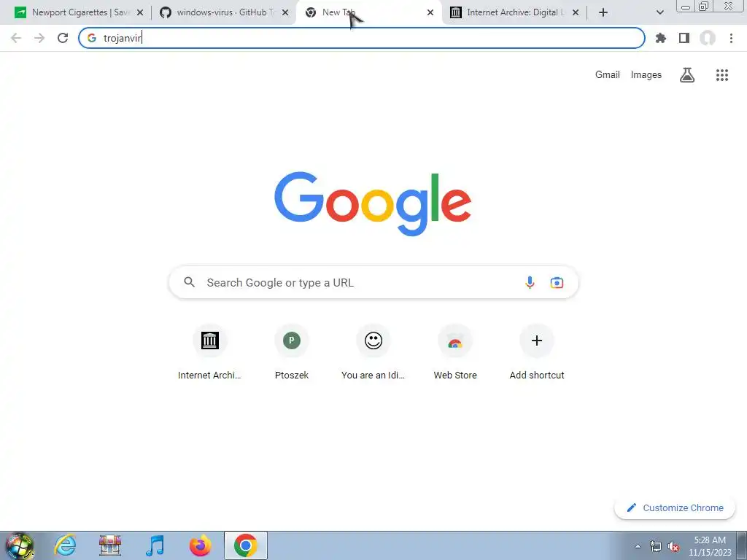Reload the current page
The height and width of the screenshot is (560, 747).
click(63, 38)
